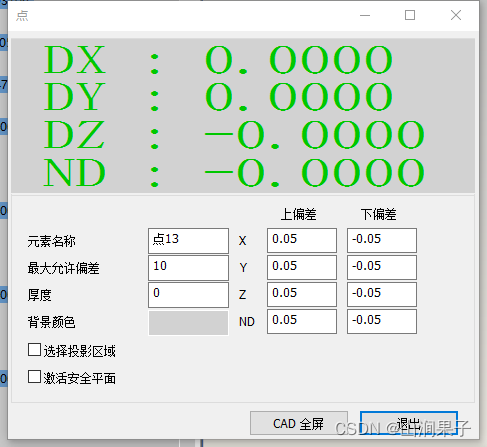
Task: Click the 厚度 label
Action: [39, 295]
